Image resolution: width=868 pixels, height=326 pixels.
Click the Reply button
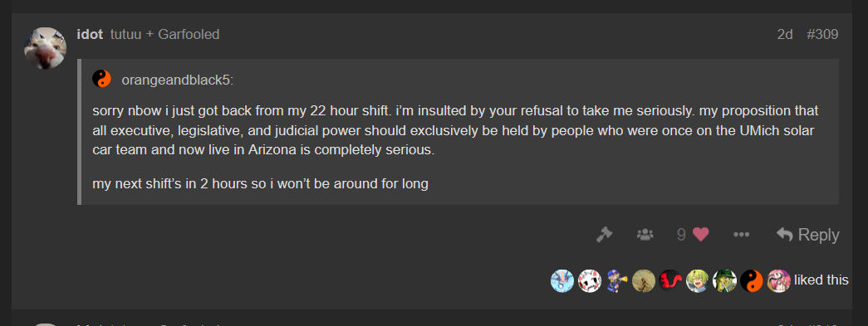pos(807,235)
